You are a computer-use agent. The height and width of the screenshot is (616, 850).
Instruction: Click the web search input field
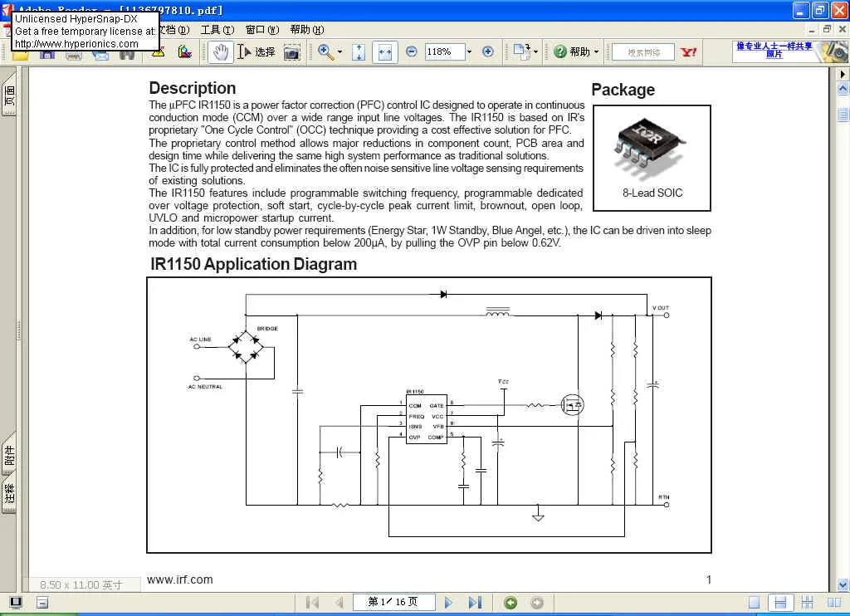(643, 52)
